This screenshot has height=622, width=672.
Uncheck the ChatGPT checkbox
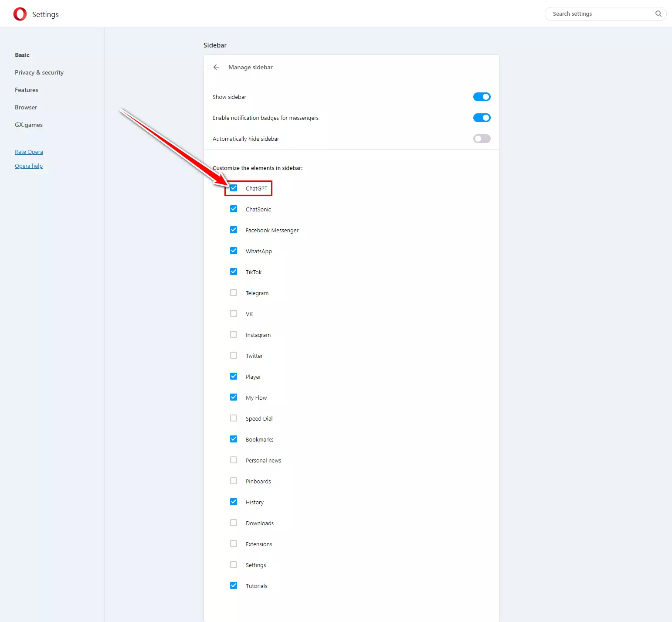click(234, 188)
